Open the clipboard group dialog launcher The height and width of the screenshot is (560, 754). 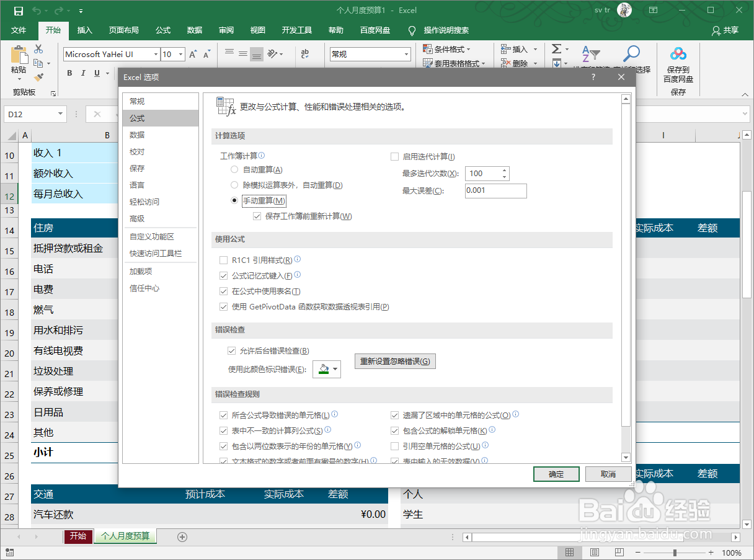point(53,93)
